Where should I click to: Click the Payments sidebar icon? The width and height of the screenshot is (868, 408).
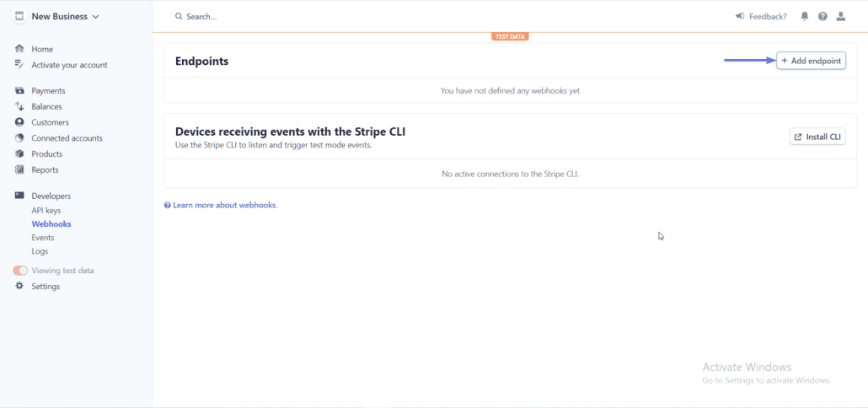(19, 91)
